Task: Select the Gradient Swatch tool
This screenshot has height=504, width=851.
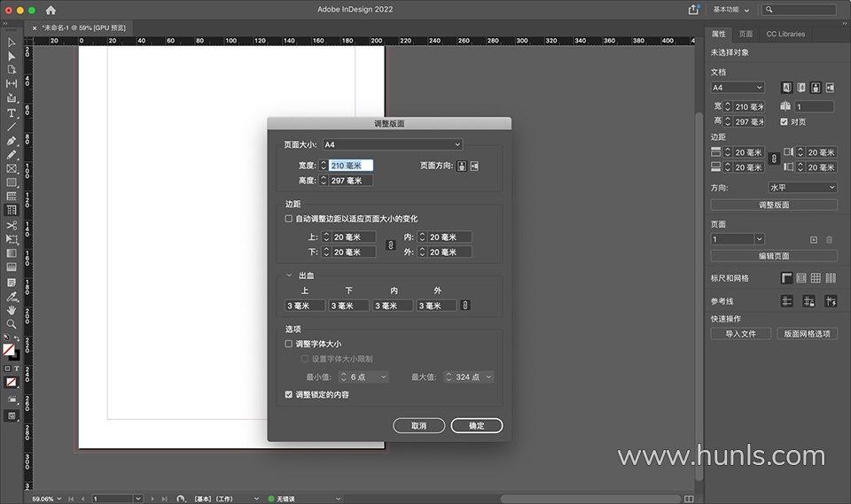Action: click(x=12, y=253)
